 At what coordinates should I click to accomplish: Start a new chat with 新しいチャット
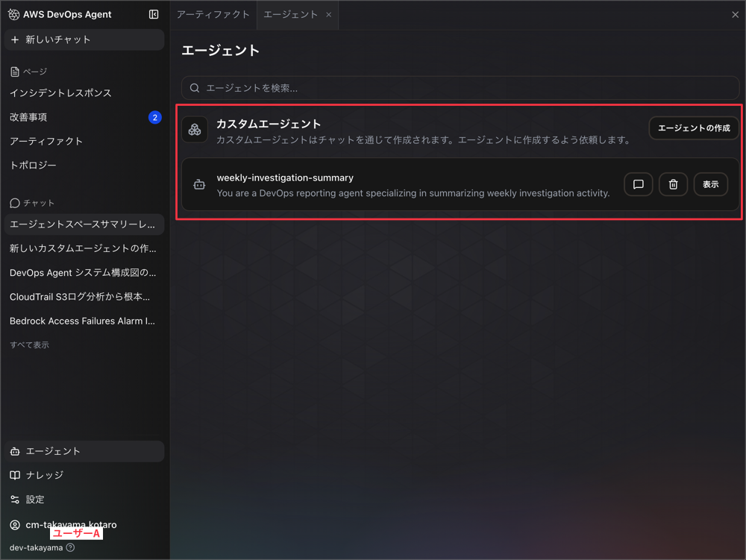85,40
